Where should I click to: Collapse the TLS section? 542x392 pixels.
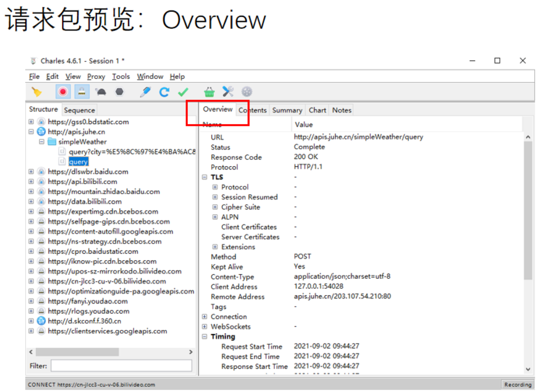coord(204,177)
